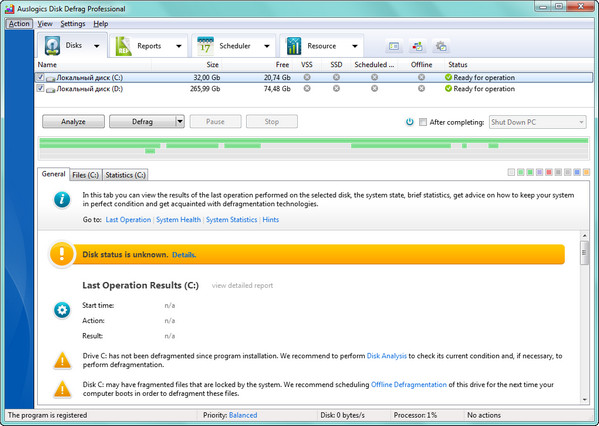The image size is (599, 426).
Task: Open the disk status Details link
Action: coord(184,255)
